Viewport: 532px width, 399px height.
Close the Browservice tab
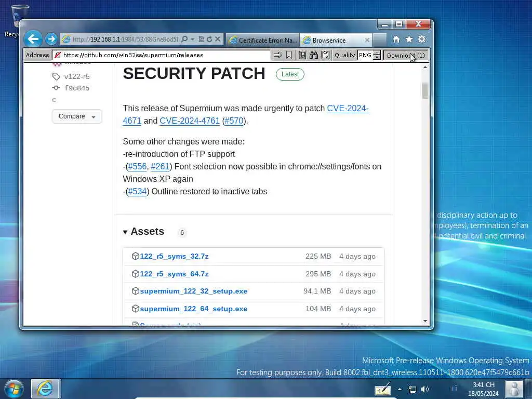click(x=367, y=40)
